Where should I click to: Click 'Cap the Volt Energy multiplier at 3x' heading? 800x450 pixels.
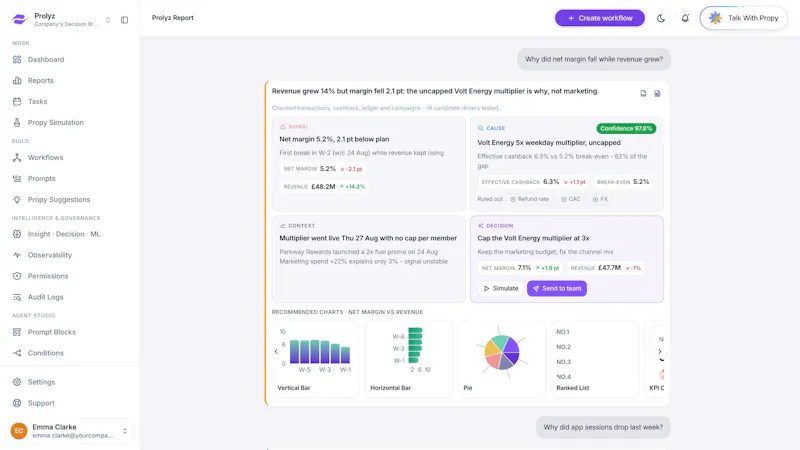coord(533,238)
